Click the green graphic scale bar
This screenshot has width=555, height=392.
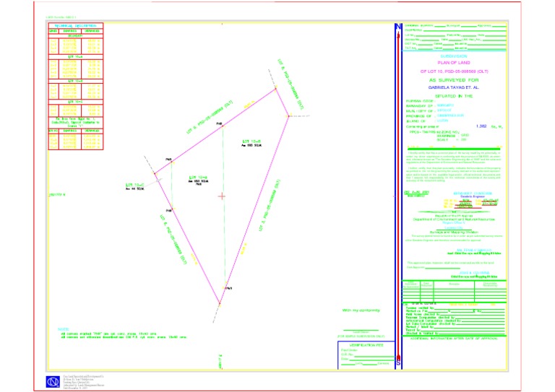(454, 149)
